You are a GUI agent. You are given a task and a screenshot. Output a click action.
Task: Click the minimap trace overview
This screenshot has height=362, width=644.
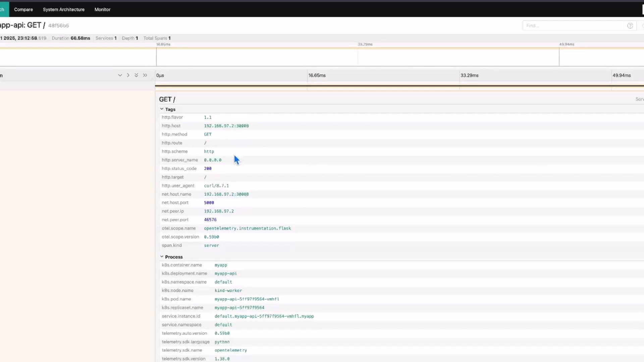[x=322, y=57]
